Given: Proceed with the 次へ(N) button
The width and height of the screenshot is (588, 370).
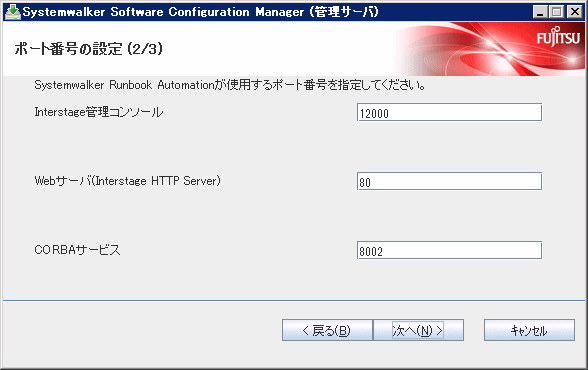Looking at the screenshot, I should coord(418,330).
